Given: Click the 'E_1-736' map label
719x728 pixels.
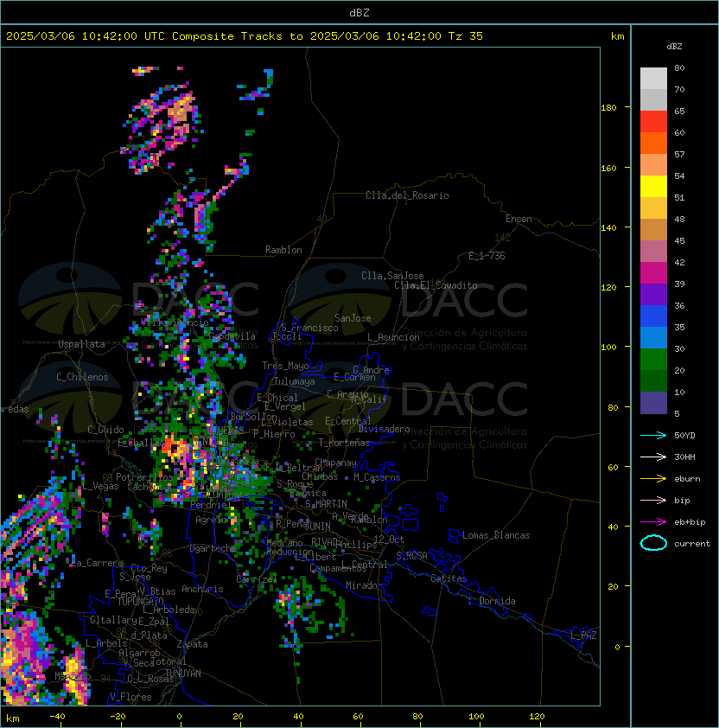Looking at the screenshot, I should coord(487,256).
